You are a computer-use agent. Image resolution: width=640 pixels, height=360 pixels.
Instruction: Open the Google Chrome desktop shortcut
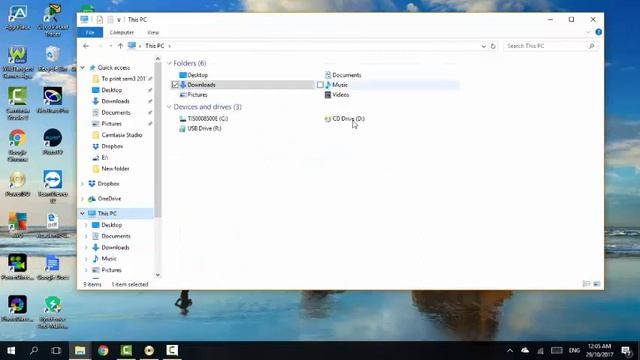click(18, 145)
